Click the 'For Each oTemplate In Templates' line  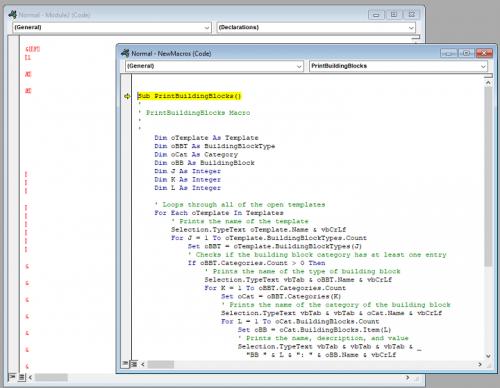click(x=219, y=213)
